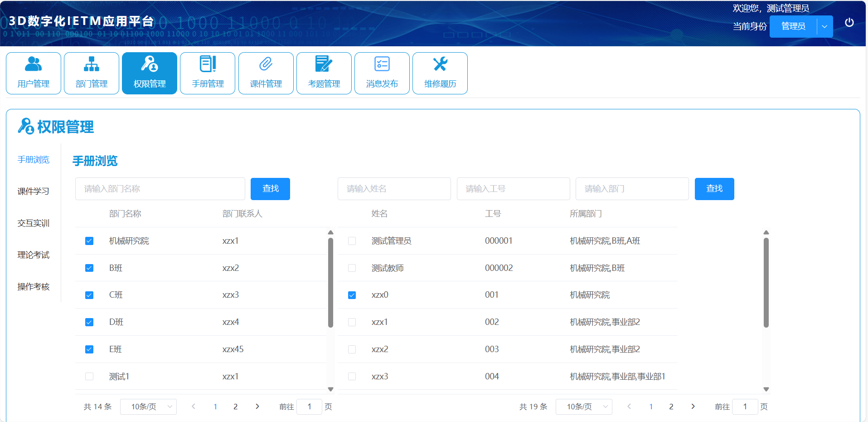Go to page 2 of user list
The image size is (868, 422).
click(671, 407)
